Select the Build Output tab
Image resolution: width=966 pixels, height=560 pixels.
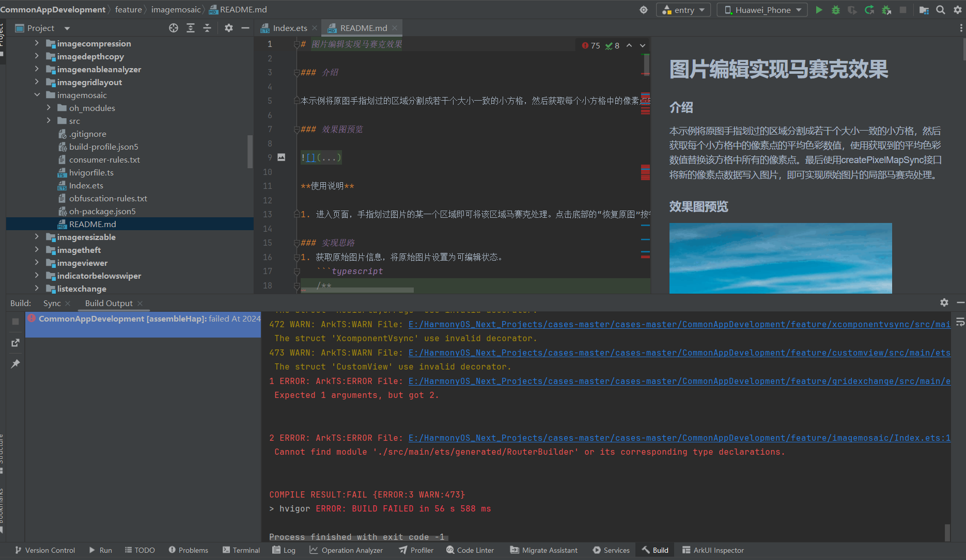pos(108,303)
